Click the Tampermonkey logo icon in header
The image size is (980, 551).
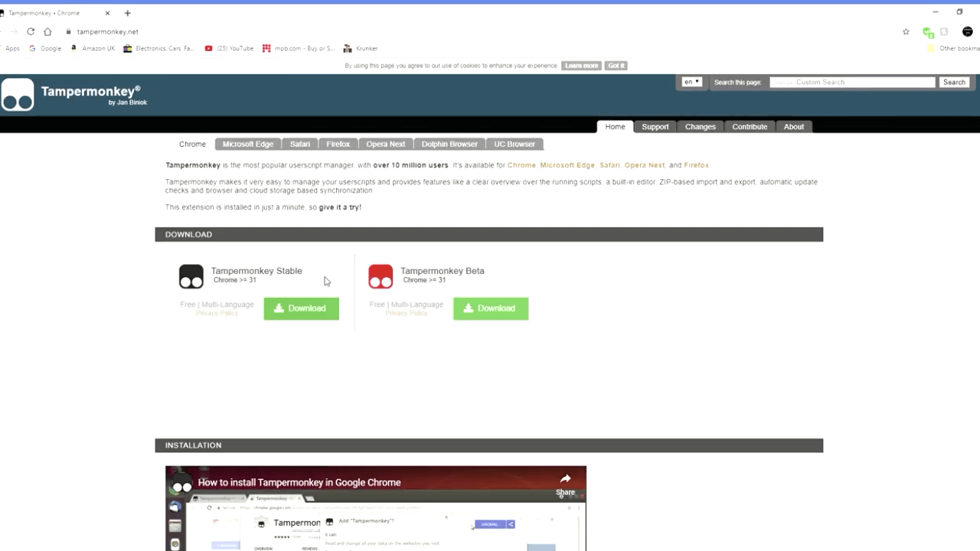click(x=18, y=94)
